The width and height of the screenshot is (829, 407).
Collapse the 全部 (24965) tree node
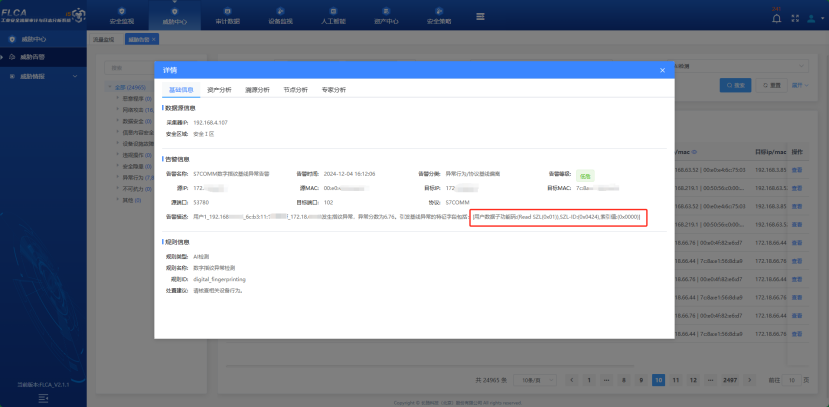(x=110, y=87)
